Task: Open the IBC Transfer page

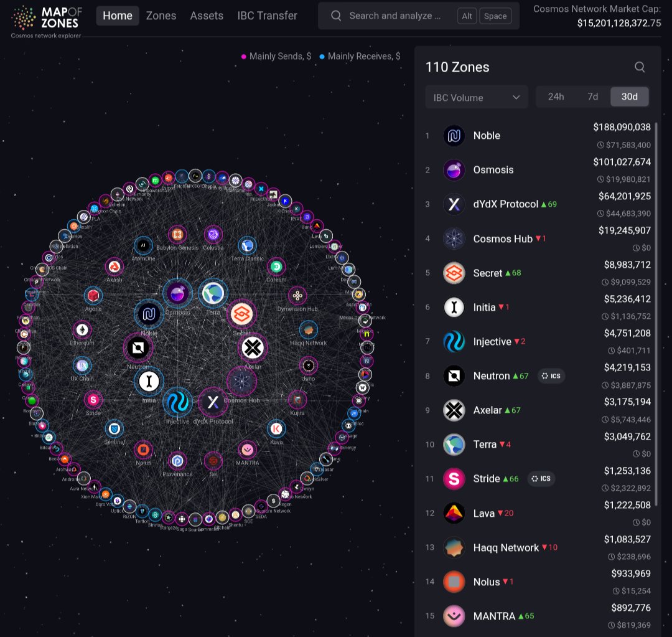Action: (267, 16)
